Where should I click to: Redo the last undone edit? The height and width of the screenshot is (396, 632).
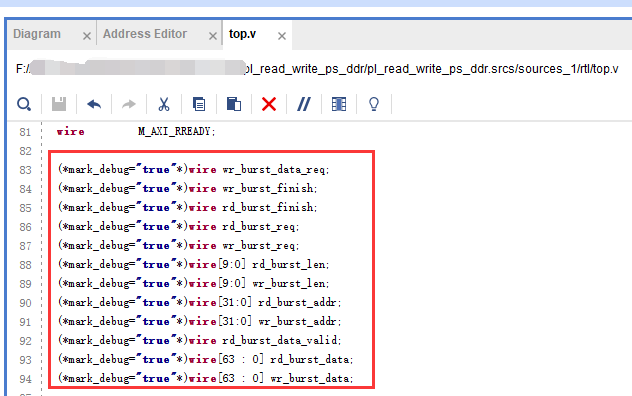pos(129,104)
